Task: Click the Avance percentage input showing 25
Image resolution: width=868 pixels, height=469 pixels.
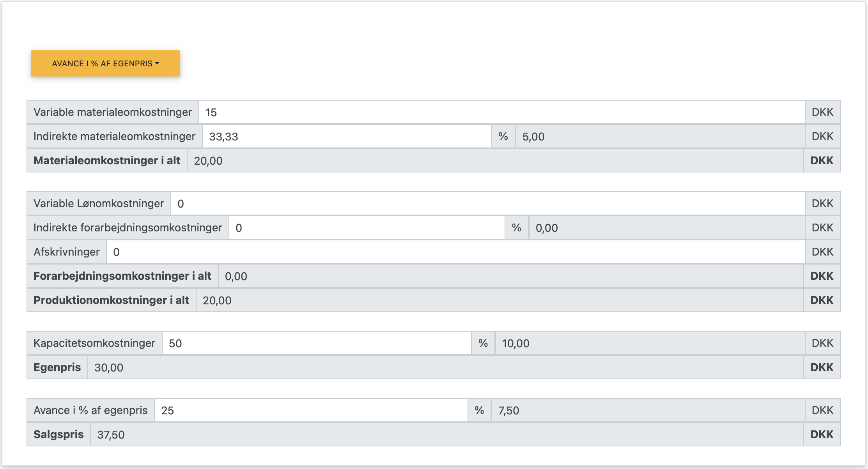Action: pyautogui.click(x=311, y=410)
